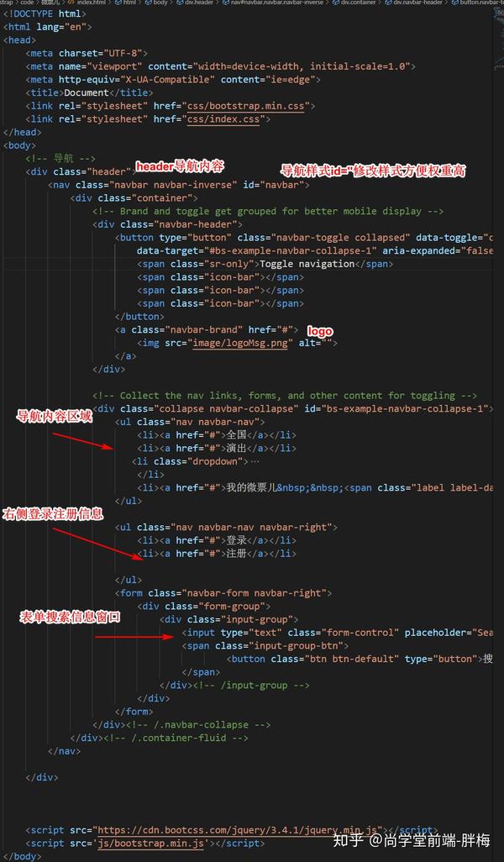504x862 pixels.
Task: Open the jquery.min.js CDN script URL
Action: [x=237, y=829]
